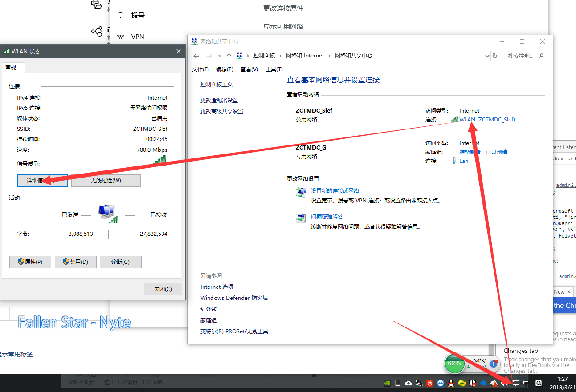Go up one level with the up arrow

click(x=229, y=56)
